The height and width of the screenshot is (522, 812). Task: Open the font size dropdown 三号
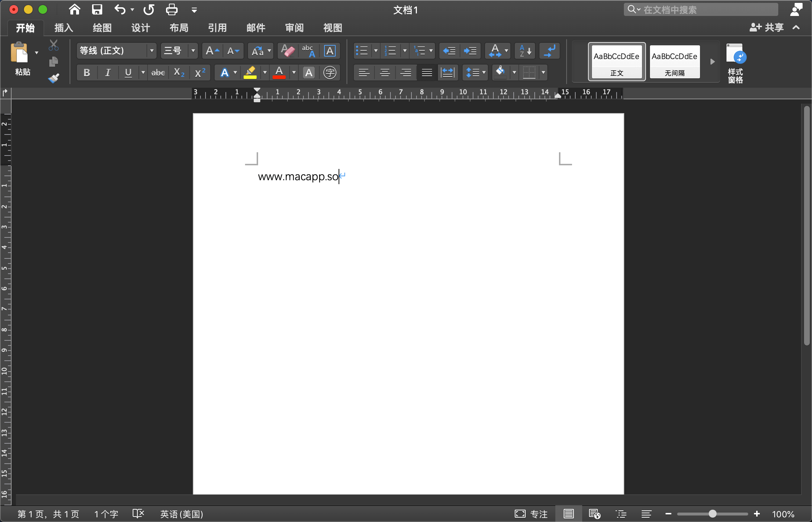pyautogui.click(x=193, y=51)
